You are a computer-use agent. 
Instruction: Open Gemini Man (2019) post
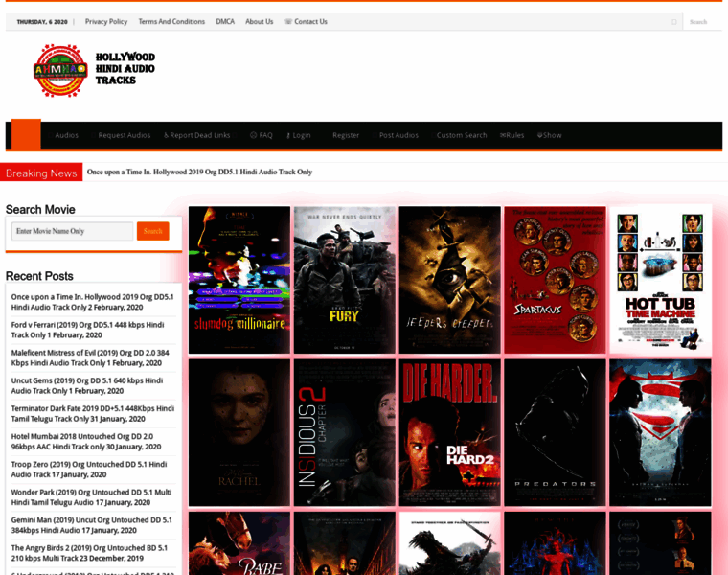point(91,525)
